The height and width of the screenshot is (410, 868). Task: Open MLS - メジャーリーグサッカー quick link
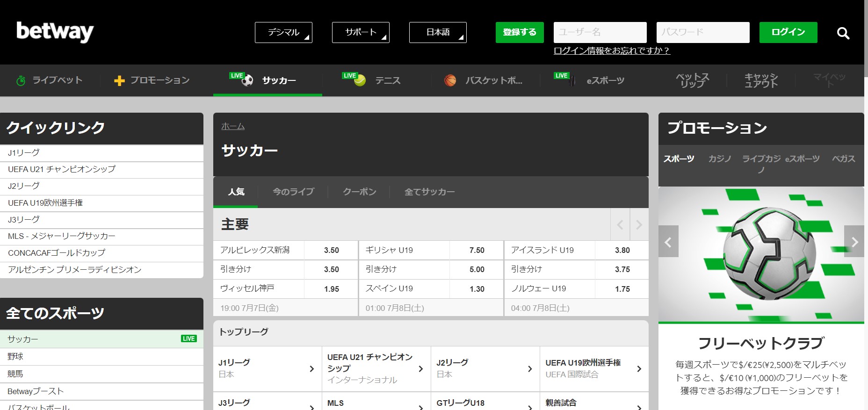(101, 237)
